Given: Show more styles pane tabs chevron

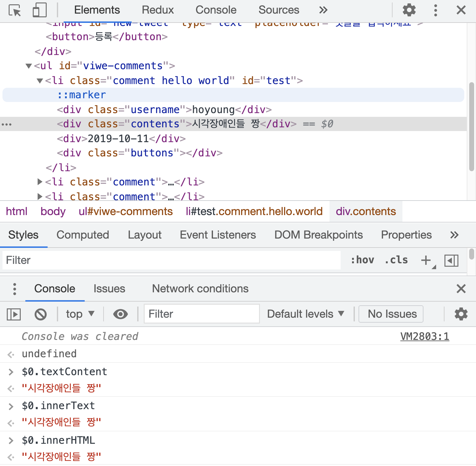Looking at the screenshot, I should [454, 235].
